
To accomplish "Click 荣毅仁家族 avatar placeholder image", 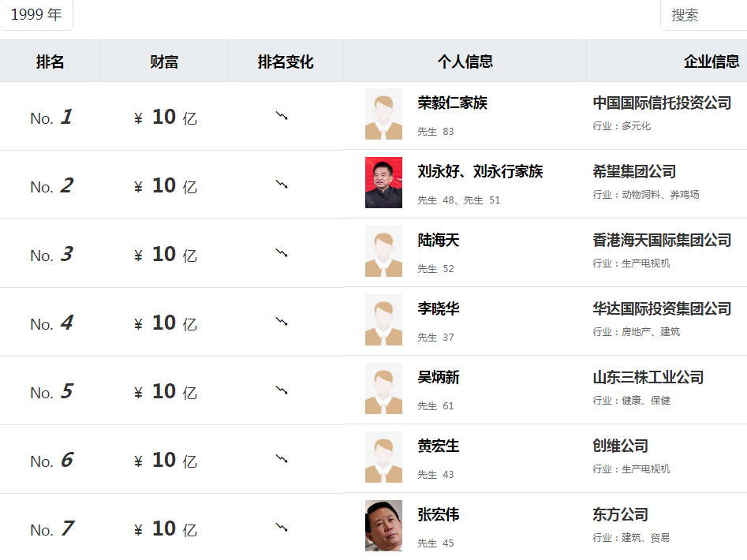I will tap(383, 114).
